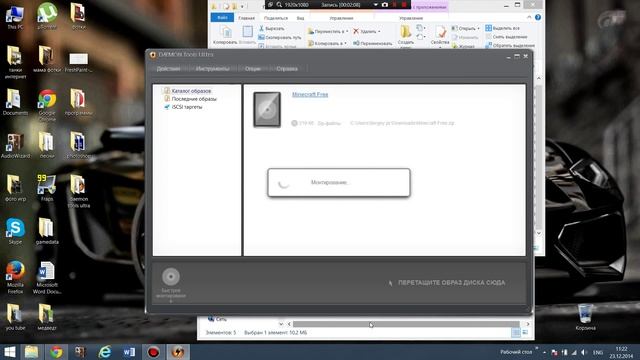Open the Корзина recycle bin icon

pos(585,317)
